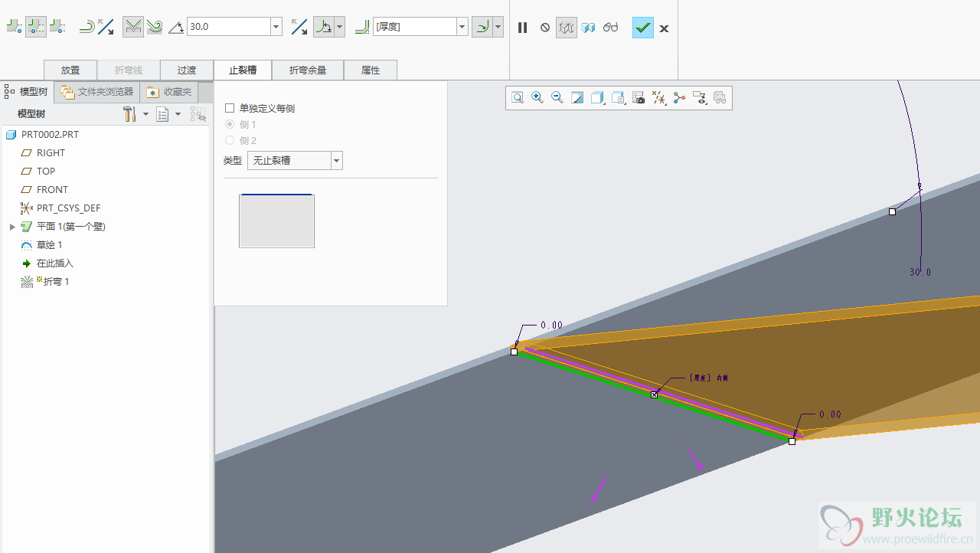The width and height of the screenshot is (980, 553).
Task: Open the tree display options dropdown arrow
Action: (178, 114)
